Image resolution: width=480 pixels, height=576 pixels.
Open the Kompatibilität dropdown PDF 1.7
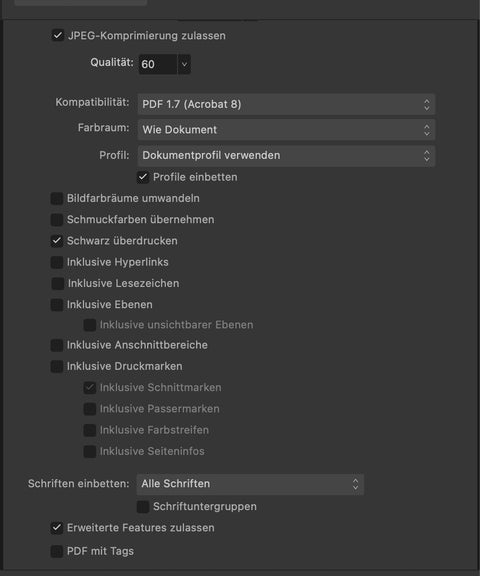coord(286,104)
